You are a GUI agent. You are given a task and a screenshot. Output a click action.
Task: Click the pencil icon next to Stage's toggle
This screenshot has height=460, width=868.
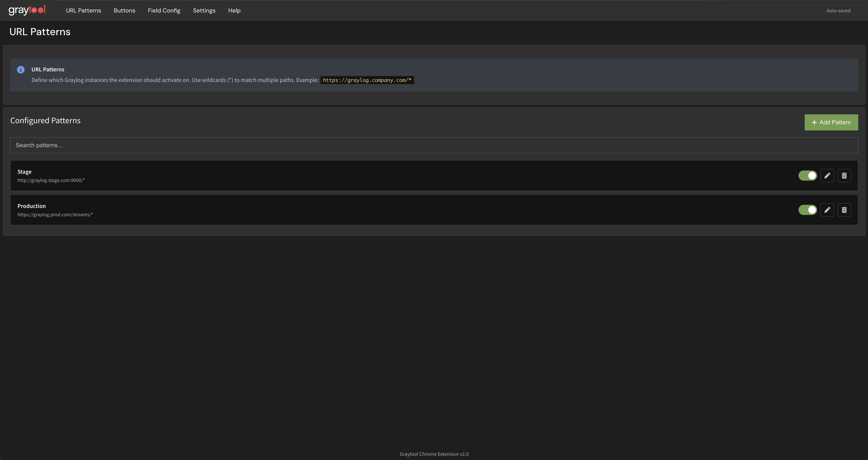click(x=827, y=175)
